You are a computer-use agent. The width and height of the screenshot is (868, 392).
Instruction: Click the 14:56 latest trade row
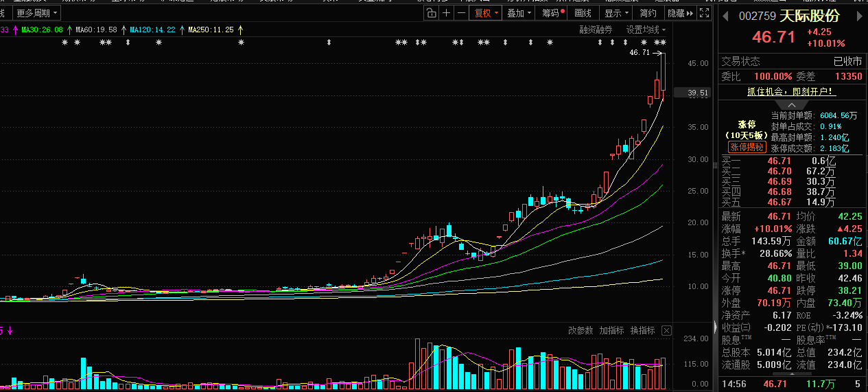pyautogui.click(x=791, y=384)
